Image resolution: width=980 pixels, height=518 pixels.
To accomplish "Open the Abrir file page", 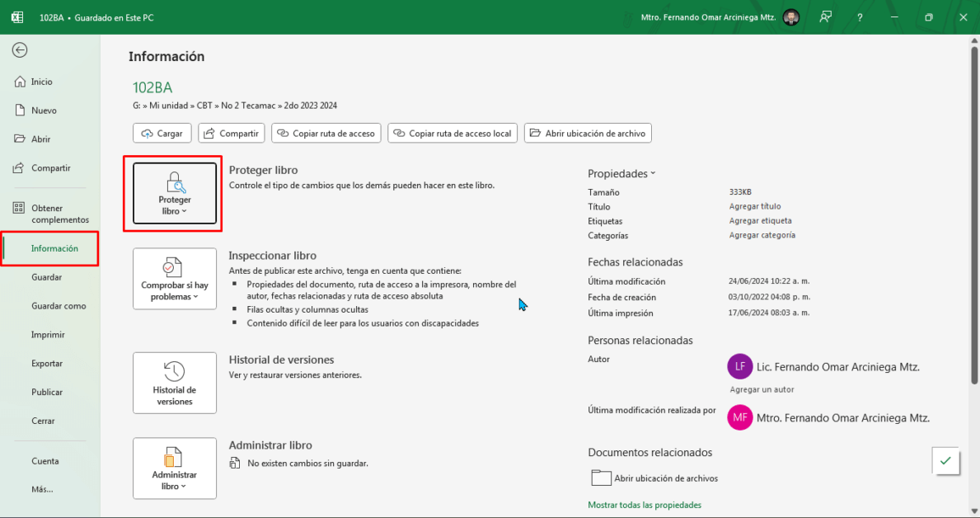I will click(x=40, y=139).
